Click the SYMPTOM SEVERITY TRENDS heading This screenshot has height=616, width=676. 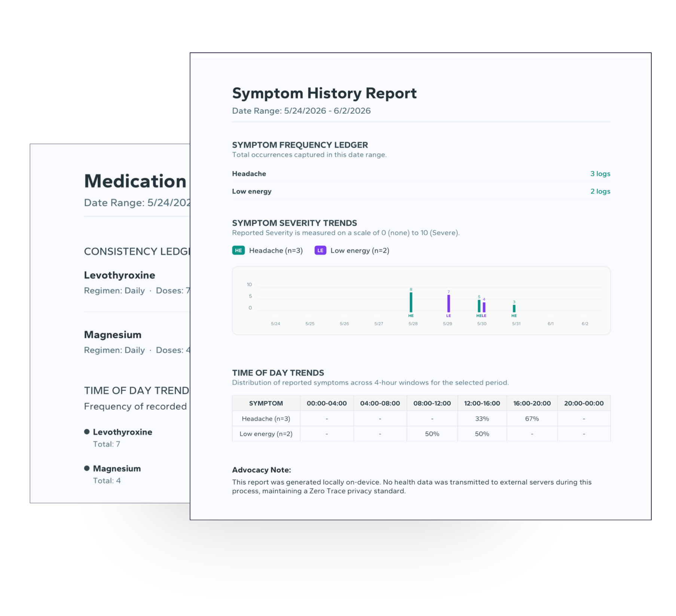click(294, 223)
